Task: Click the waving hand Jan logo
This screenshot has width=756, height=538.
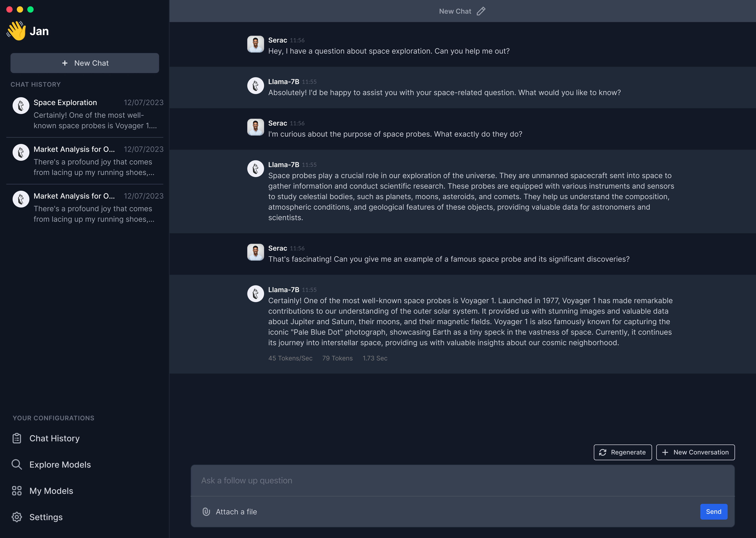Action: pos(16,31)
